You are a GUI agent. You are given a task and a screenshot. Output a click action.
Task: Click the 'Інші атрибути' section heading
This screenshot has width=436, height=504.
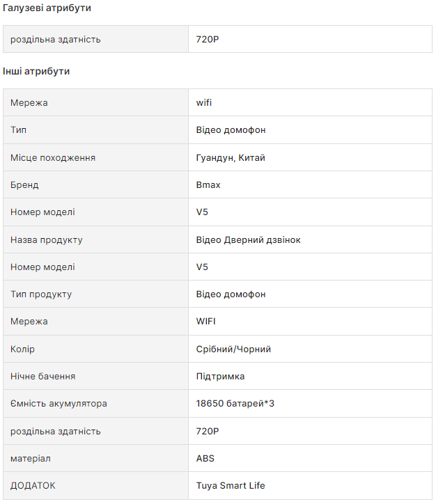36,71
